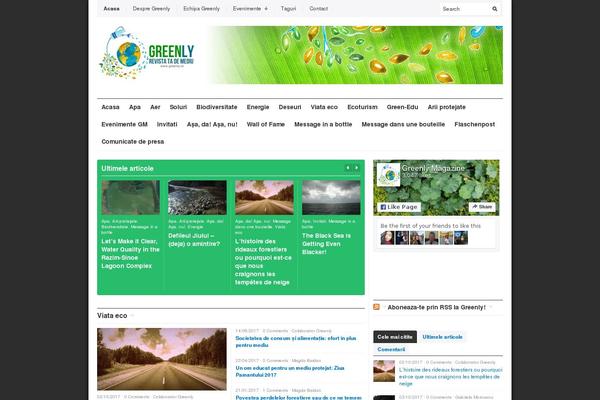Open Message dans une bouteille category
This screenshot has height=400, width=600.
click(403, 124)
